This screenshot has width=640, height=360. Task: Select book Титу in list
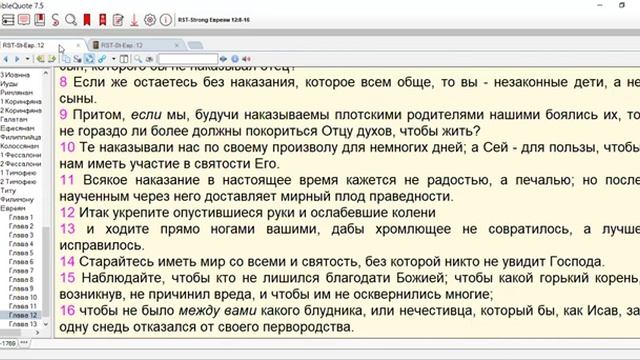click(x=8, y=191)
